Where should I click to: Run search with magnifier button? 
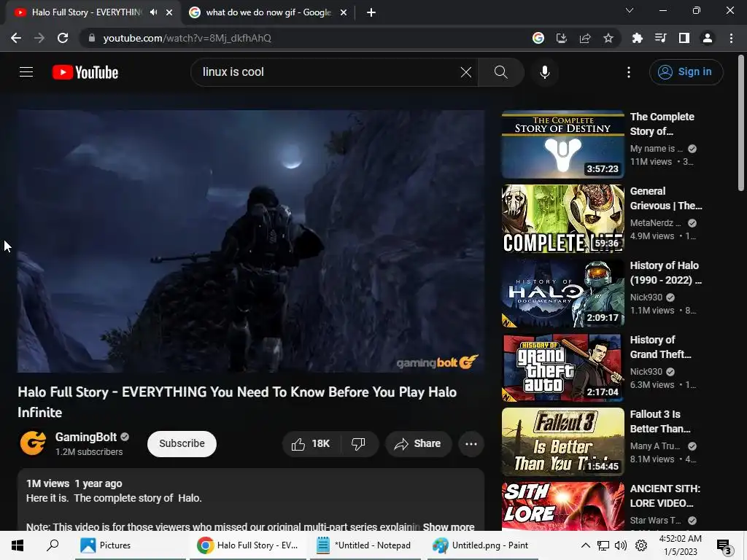click(500, 72)
